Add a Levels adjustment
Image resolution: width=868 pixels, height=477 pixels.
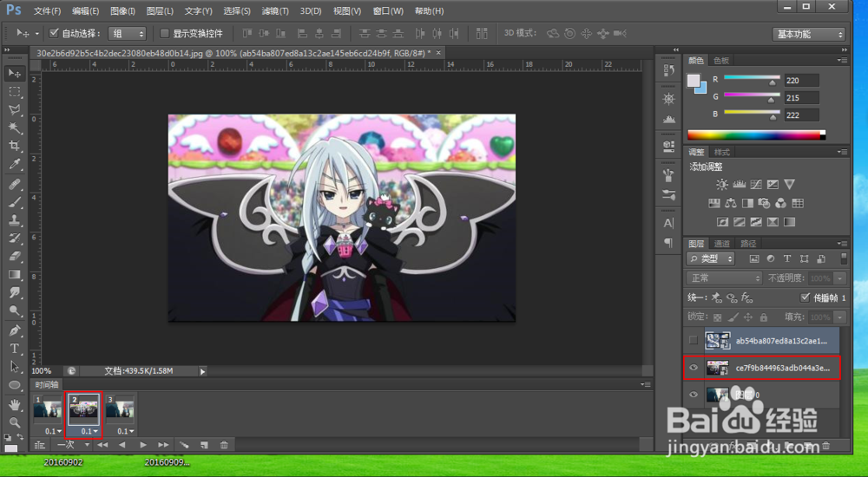pos(739,184)
